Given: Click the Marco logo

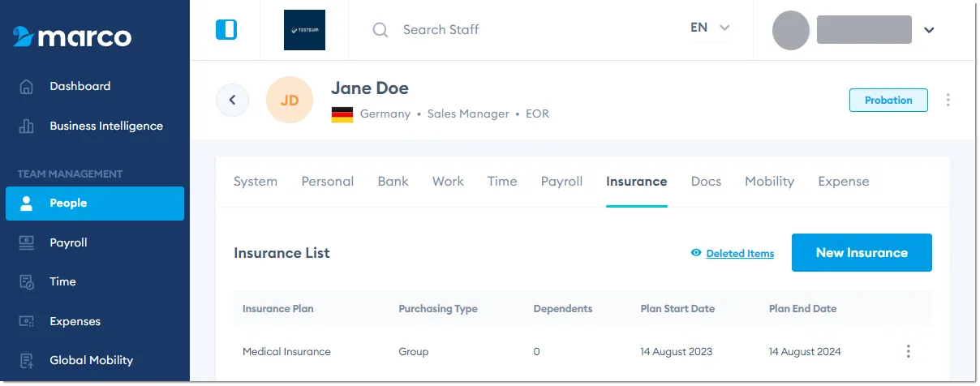Looking at the screenshot, I should (71, 36).
